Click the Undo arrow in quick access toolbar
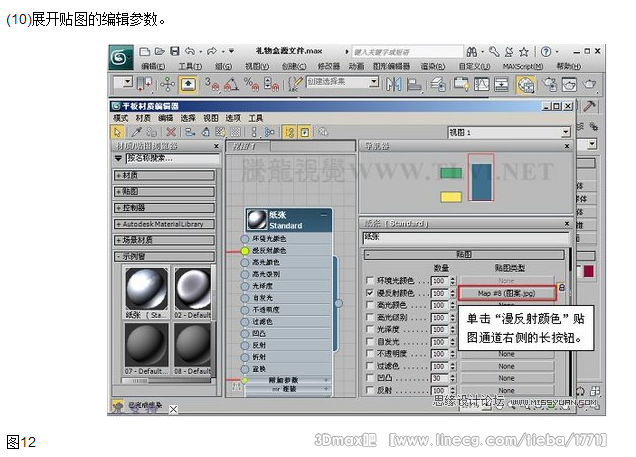The height and width of the screenshot is (457, 636). (x=191, y=51)
